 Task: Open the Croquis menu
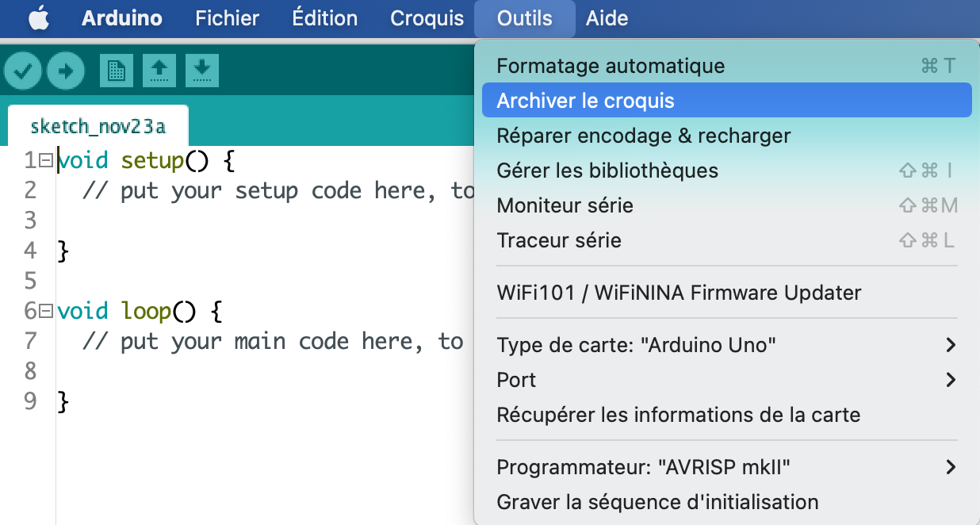click(x=427, y=18)
